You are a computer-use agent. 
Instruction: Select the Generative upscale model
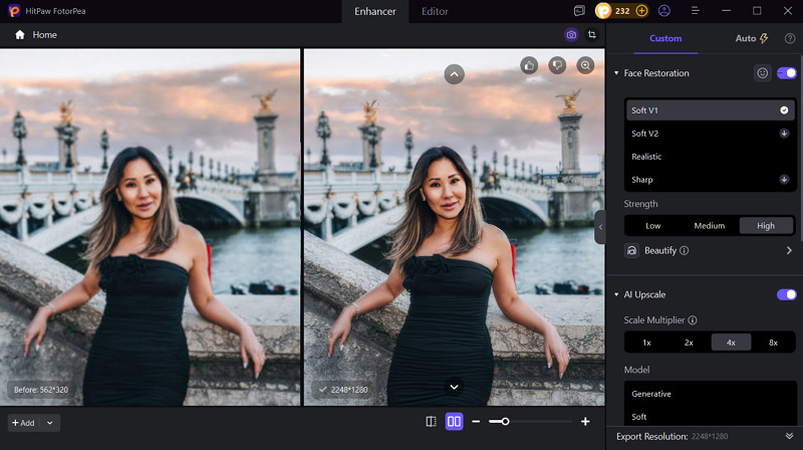point(710,394)
